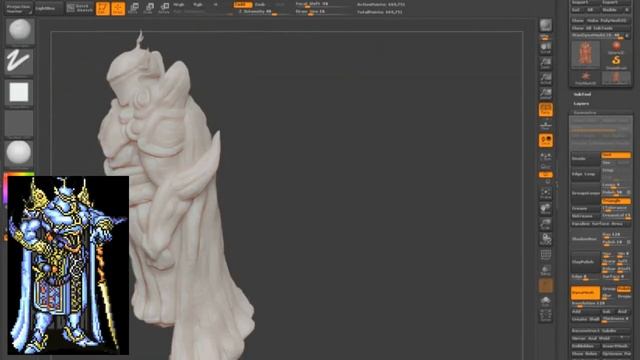The width and height of the screenshot is (640, 360).
Task: Collapse the Geometry section header
Action: pyautogui.click(x=584, y=113)
